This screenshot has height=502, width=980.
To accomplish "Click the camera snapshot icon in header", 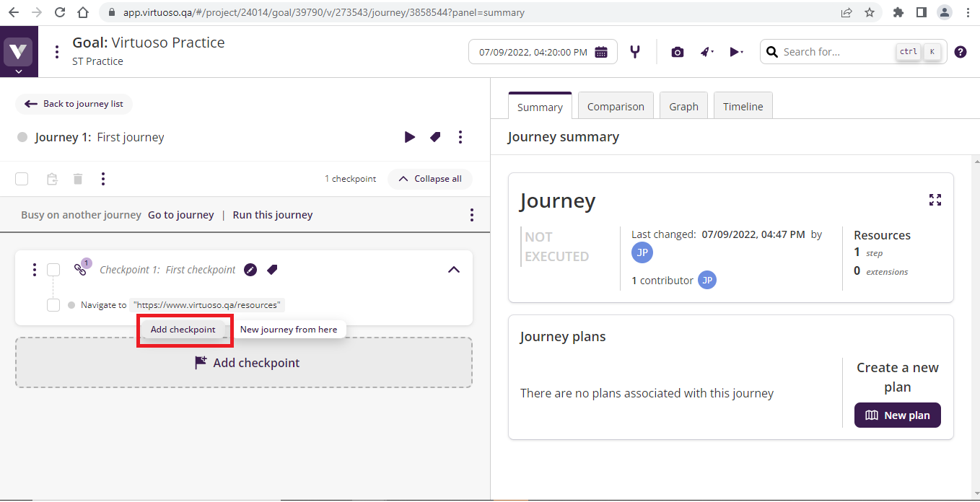I will (677, 52).
